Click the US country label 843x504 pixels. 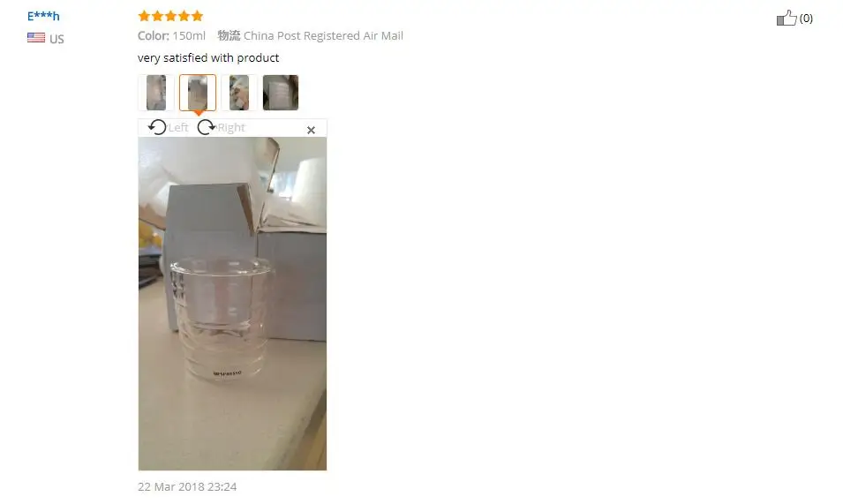(x=56, y=39)
